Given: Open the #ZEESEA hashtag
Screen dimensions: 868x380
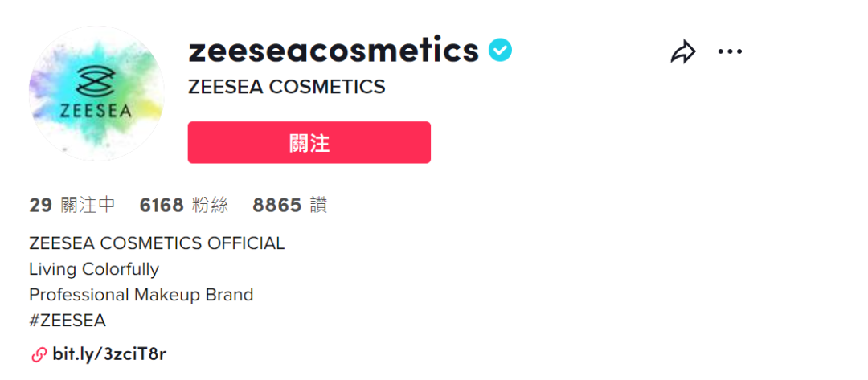Looking at the screenshot, I should tap(68, 321).
